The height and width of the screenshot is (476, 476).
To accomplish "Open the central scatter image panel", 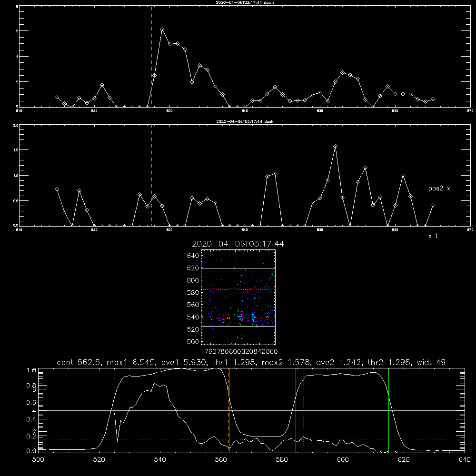I will (238, 297).
